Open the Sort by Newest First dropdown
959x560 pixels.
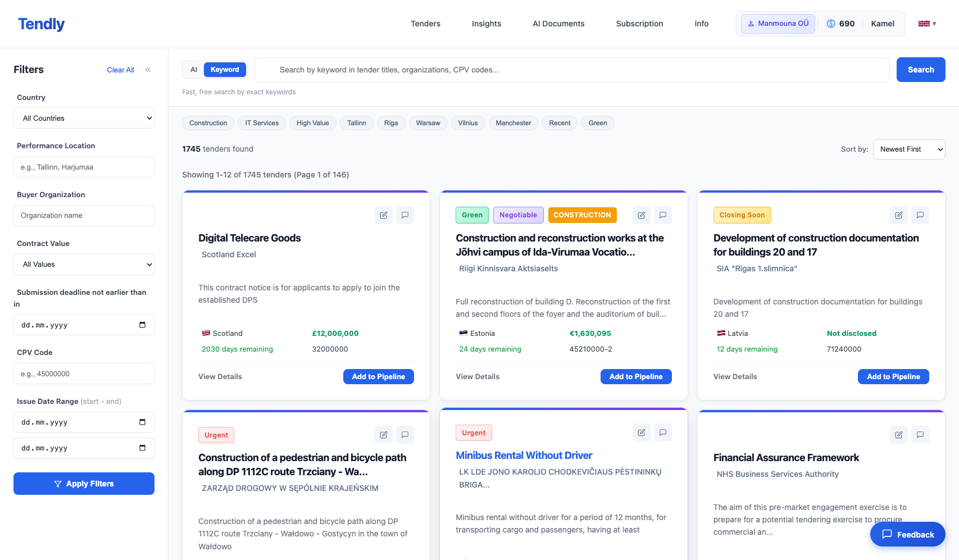pyautogui.click(x=908, y=149)
